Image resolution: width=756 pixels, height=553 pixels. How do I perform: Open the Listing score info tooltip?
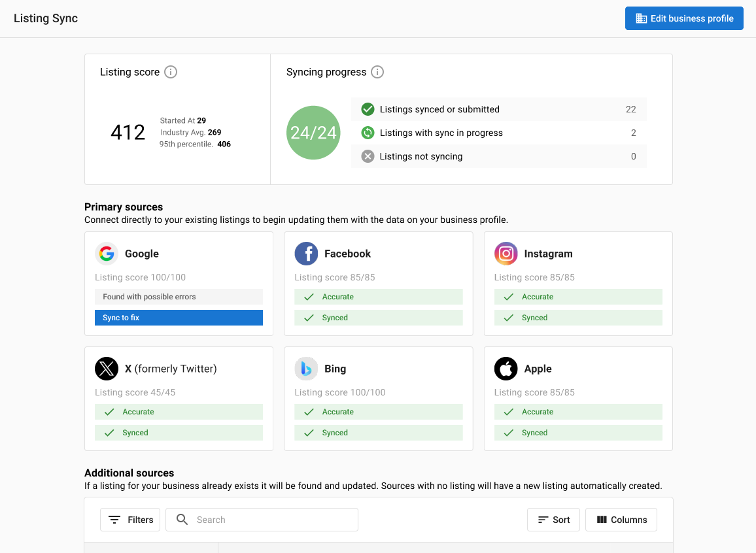click(171, 72)
